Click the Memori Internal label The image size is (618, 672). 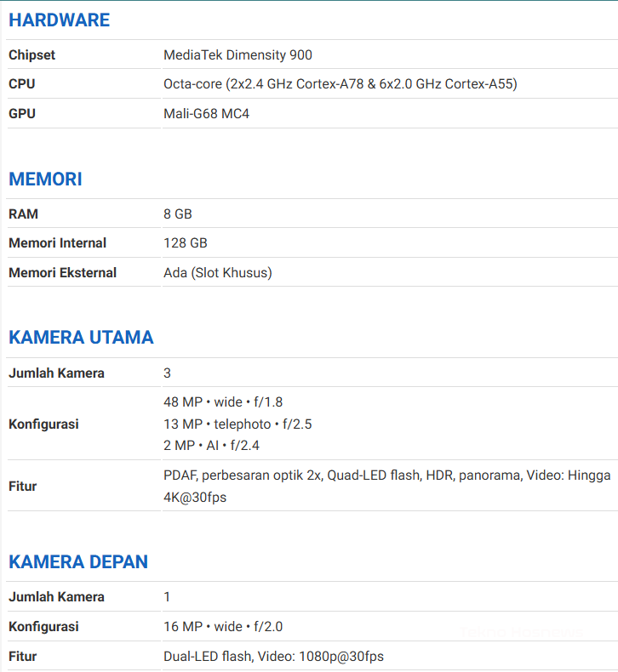pos(57,243)
